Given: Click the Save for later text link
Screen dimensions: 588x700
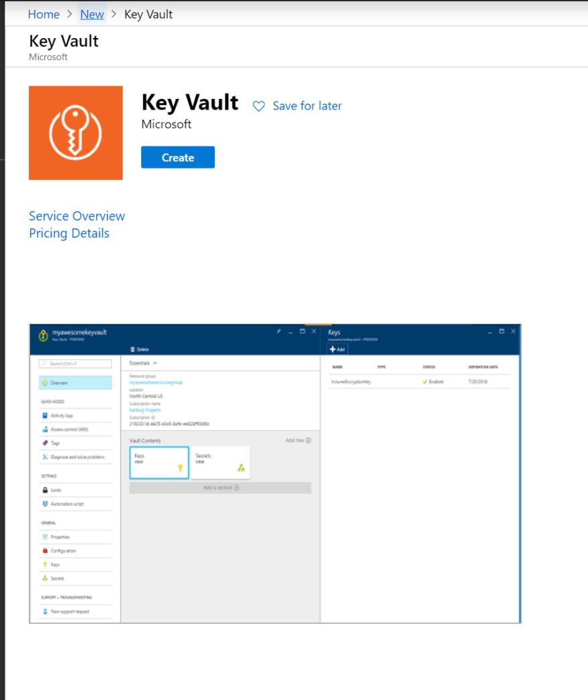Looking at the screenshot, I should [307, 106].
